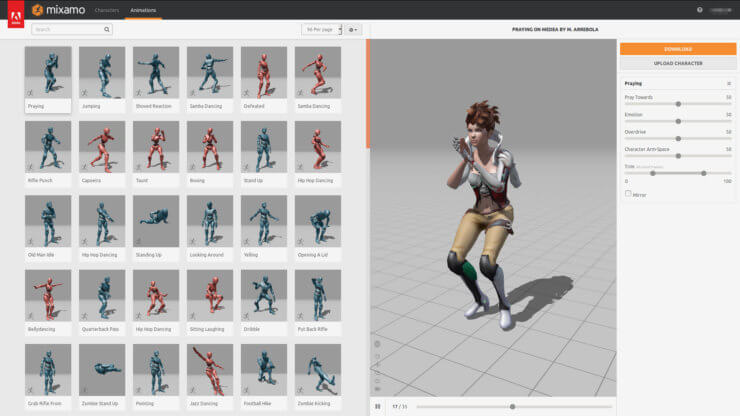Click the Emotion slider handle

[678, 121]
